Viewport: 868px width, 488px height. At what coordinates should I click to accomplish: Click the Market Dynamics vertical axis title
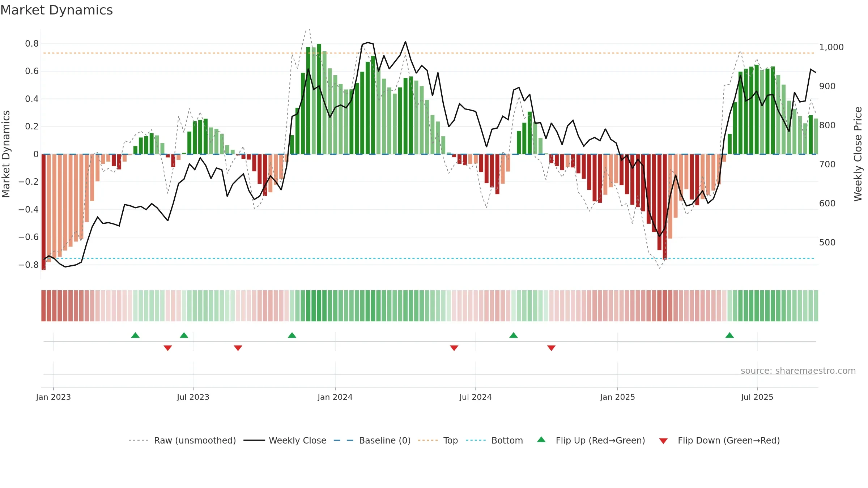pyautogui.click(x=6, y=154)
